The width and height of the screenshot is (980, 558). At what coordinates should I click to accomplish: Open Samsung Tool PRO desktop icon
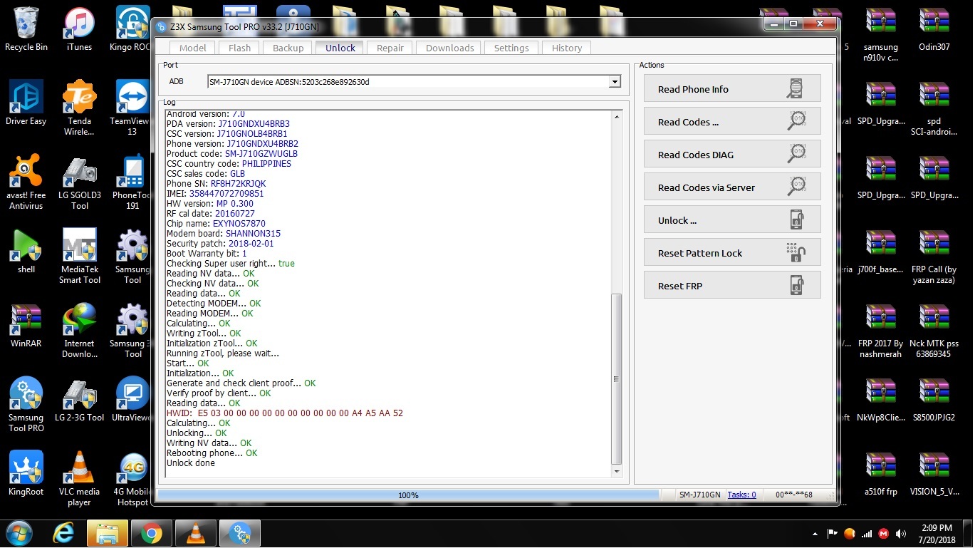(x=26, y=405)
